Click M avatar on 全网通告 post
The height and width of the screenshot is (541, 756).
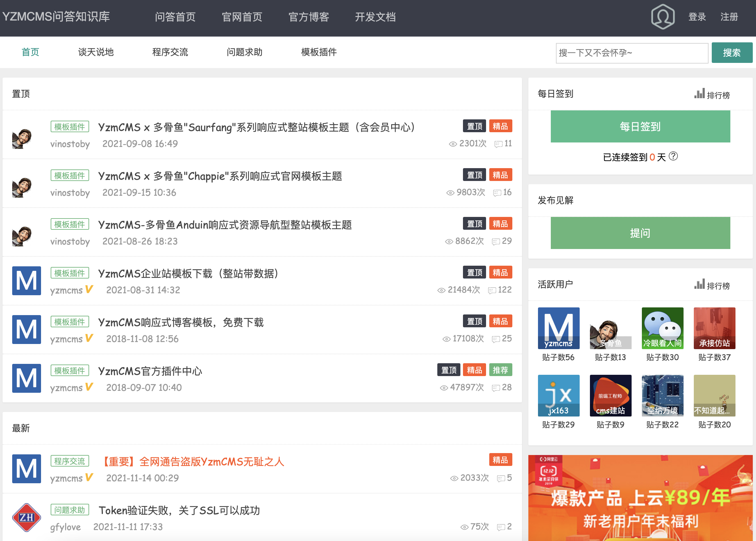click(27, 469)
